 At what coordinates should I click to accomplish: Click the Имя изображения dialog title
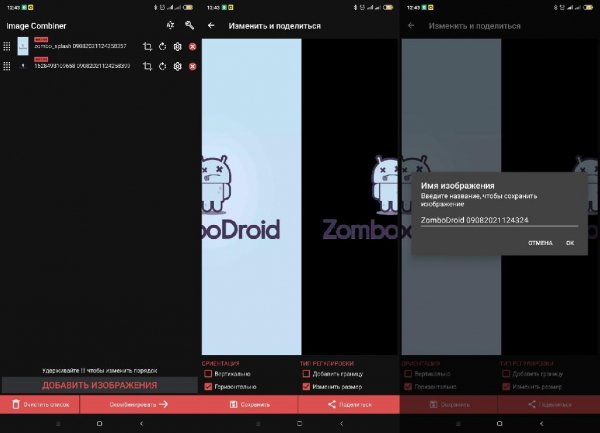458,186
